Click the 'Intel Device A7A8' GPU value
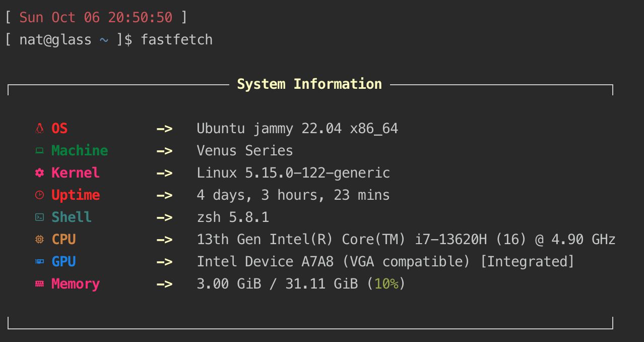The height and width of the screenshot is (342, 644). [x=385, y=262]
